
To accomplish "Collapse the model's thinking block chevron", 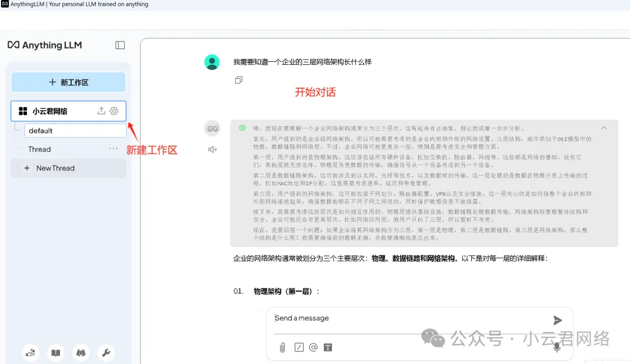I will coord(604,128).
